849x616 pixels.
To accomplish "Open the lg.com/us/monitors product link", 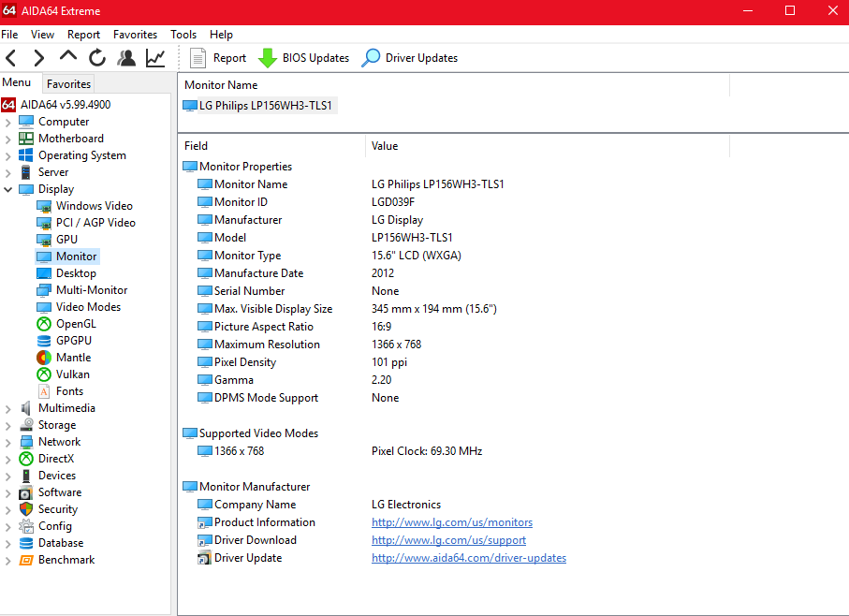I will point(452,522).
